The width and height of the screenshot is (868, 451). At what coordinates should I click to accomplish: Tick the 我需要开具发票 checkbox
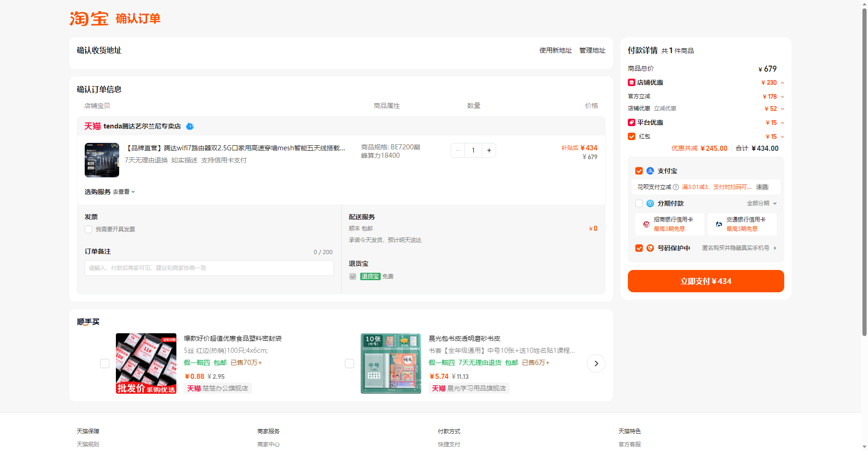click(x=88, y=229)
